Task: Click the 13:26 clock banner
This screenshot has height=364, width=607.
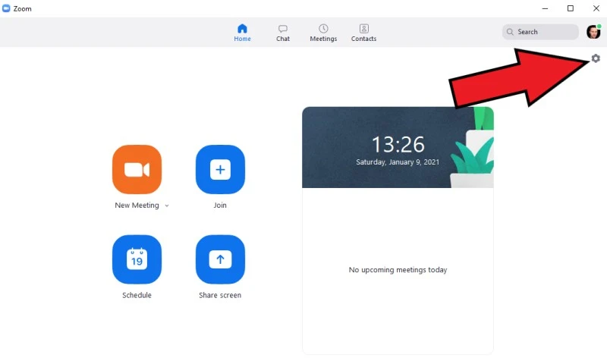Action: 398,144
